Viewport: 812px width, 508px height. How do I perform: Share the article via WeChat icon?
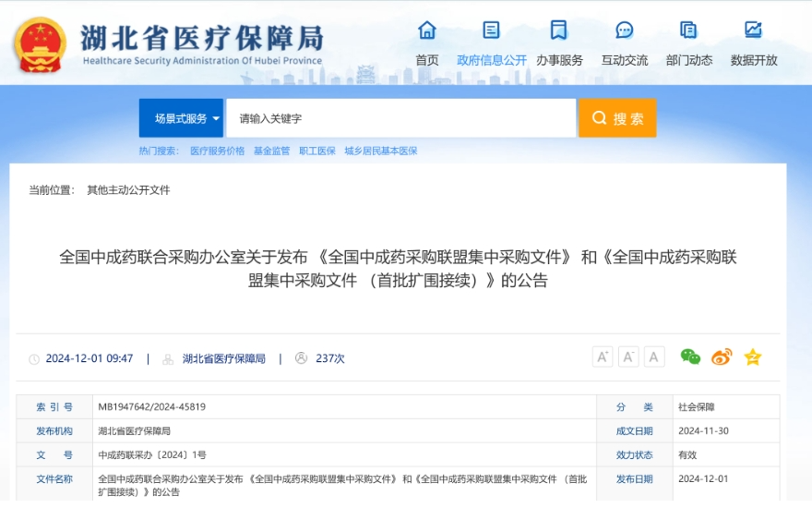pos(690,357)
